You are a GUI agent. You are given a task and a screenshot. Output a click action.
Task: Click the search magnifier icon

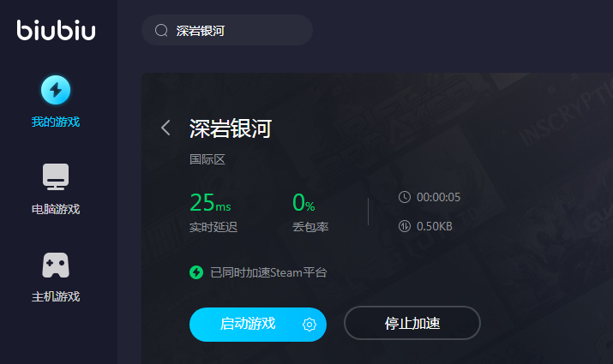click(161, 30)
